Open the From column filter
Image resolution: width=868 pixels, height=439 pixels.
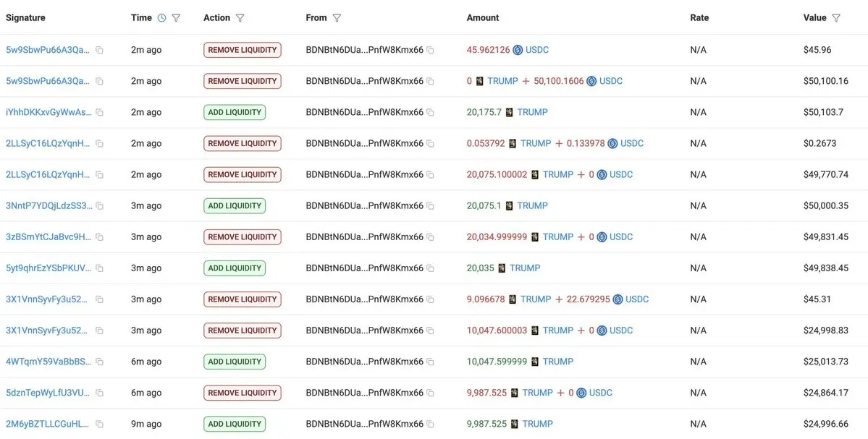coord(337,18)
